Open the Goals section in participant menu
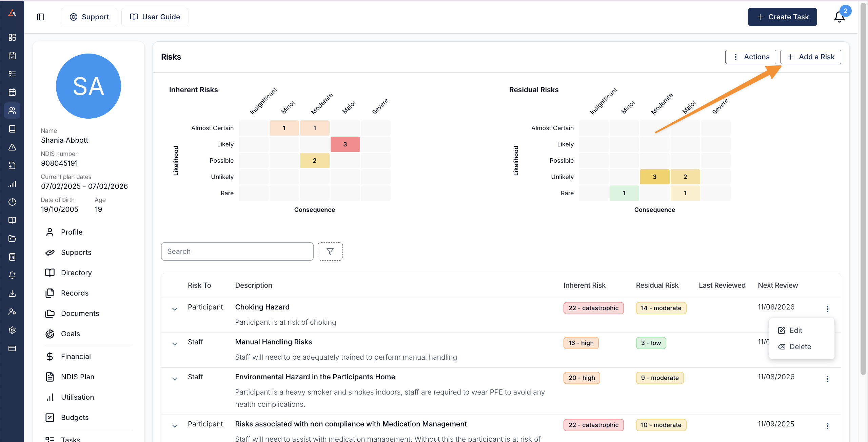Screen dimensions: 868x442 70,334
